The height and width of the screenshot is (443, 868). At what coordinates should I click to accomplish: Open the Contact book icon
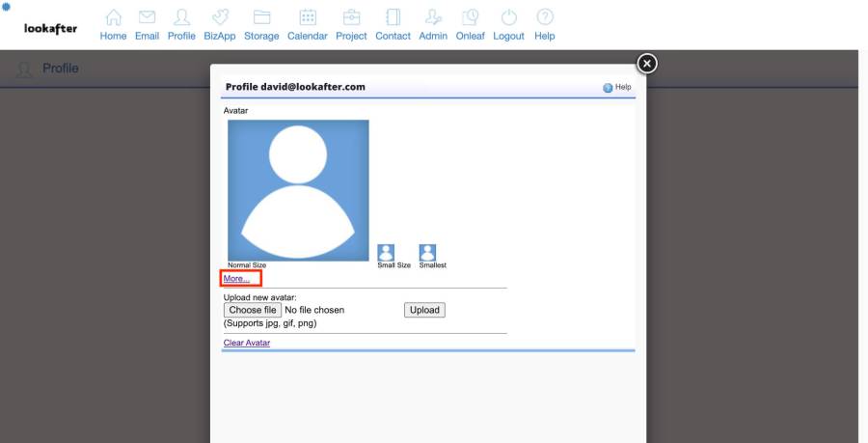pyautogui.click(x=393, y=18)
